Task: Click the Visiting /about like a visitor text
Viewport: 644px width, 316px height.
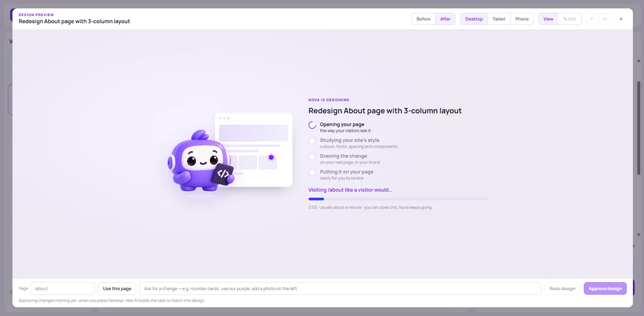Action: tap(350, 190)
